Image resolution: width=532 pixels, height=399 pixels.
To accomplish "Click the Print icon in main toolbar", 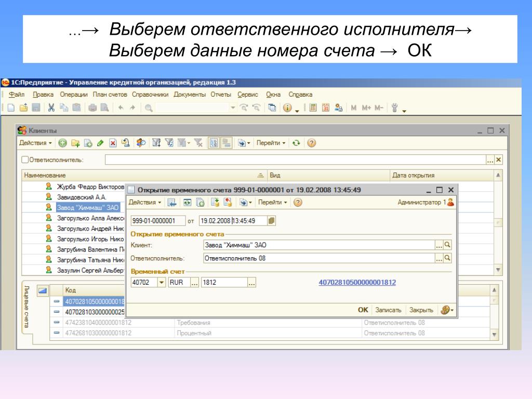I will click(92, 108).
